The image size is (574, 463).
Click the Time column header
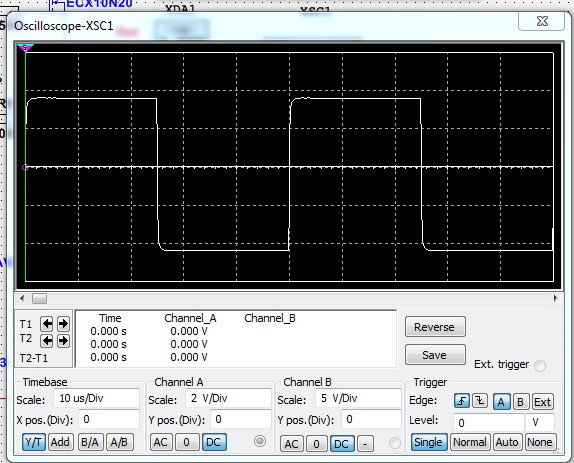pyautogui.click(x=110, y=318)
